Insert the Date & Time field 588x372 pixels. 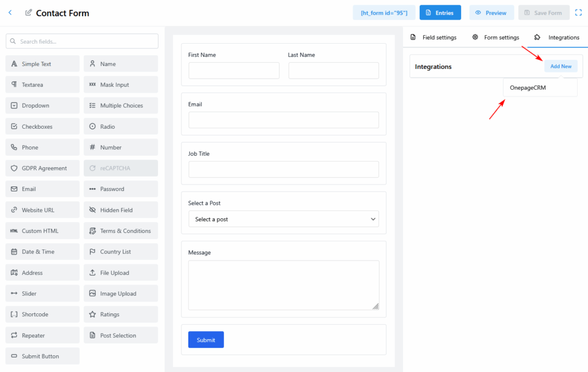tap(42, 252)
